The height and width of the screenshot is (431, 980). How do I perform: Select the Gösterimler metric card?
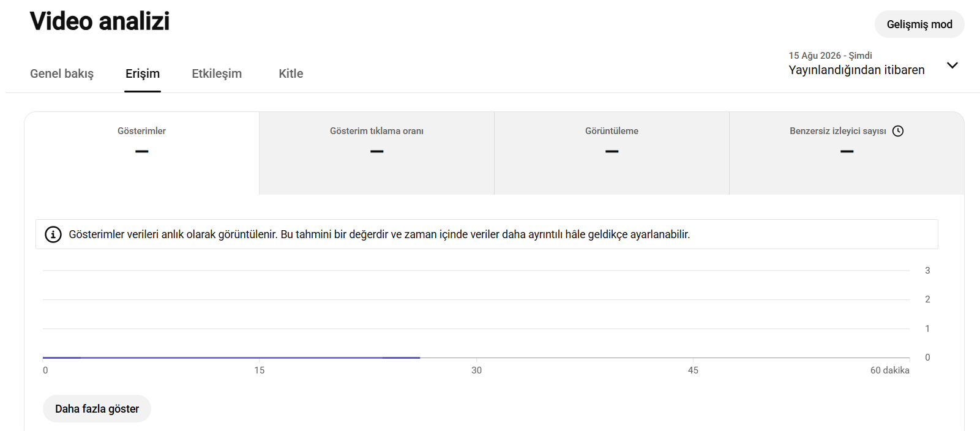click(142, 153)
